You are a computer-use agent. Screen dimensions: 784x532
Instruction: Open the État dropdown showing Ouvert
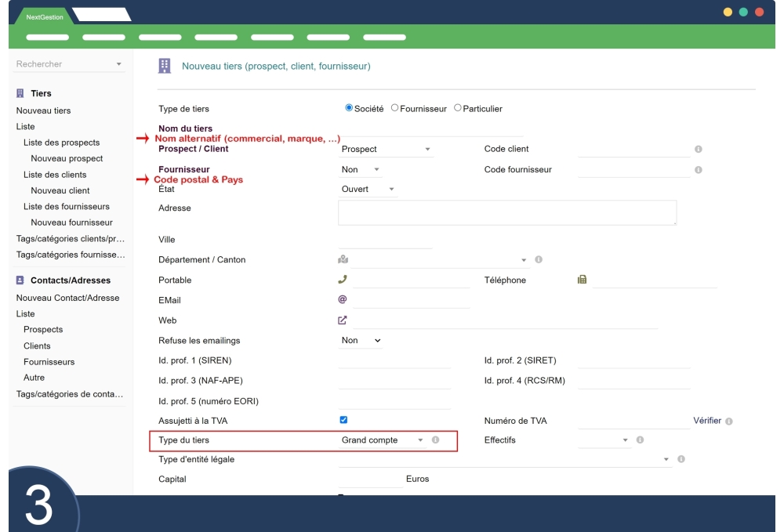coord(368,190)
